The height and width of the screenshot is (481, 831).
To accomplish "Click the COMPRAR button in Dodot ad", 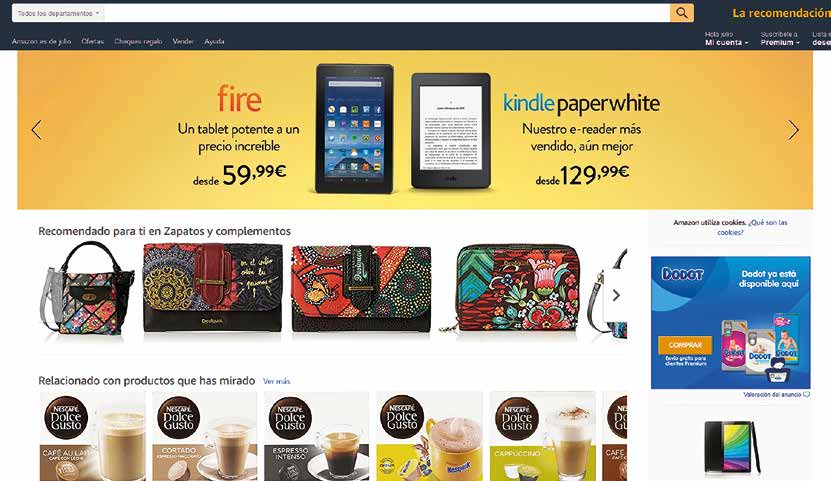I will pyautogui.click(x=685, y=345).
